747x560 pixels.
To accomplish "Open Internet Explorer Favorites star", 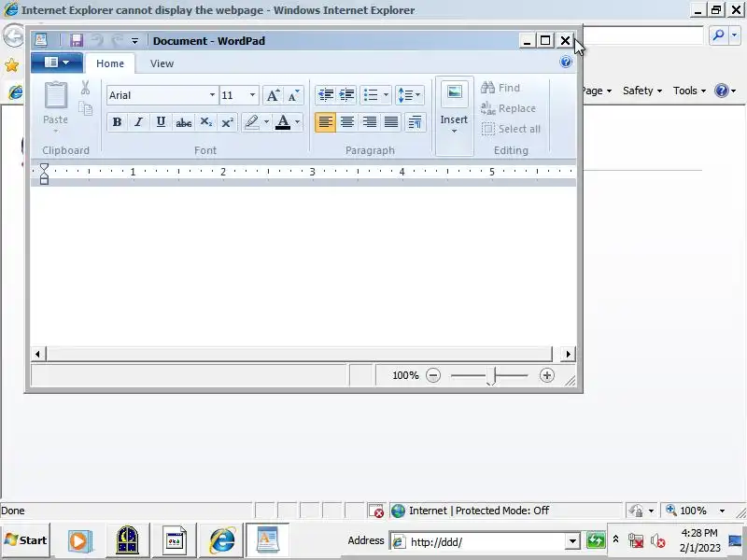I will tap(12, 65).
